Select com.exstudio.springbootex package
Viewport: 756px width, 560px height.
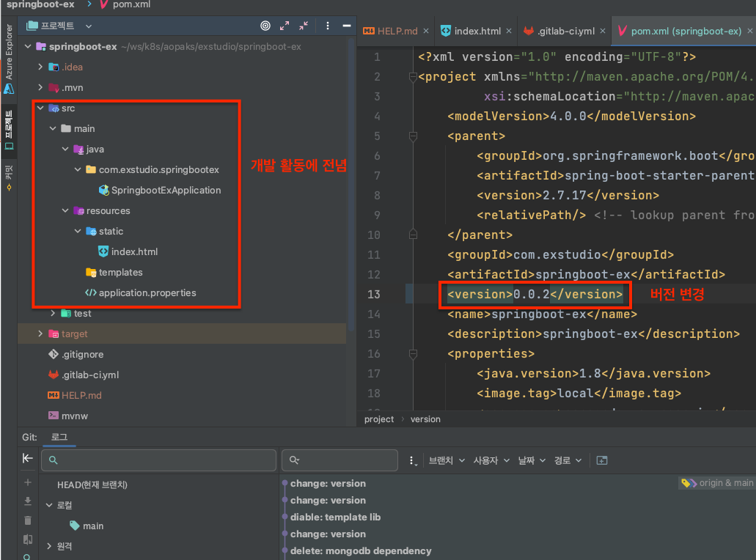click(153, 169)
